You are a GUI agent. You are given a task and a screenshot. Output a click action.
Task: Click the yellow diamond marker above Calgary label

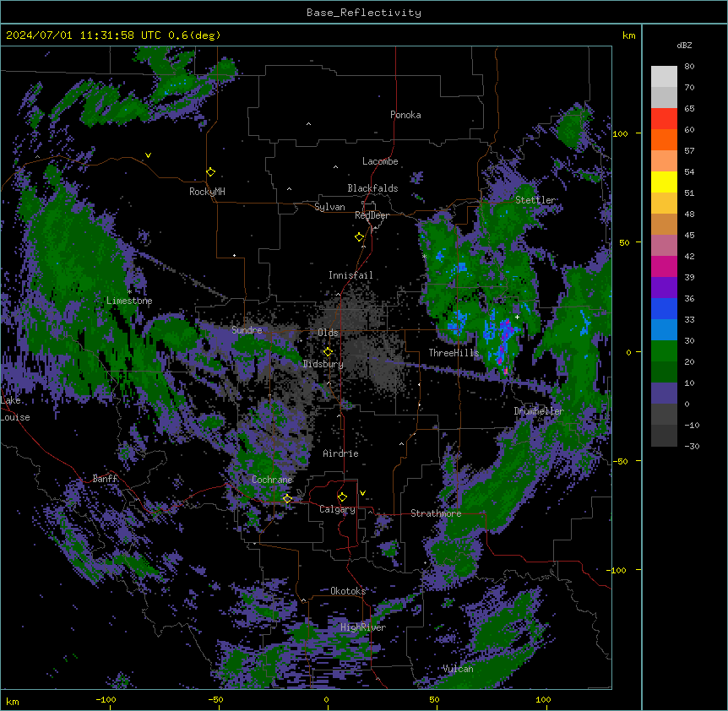[342, 497]
